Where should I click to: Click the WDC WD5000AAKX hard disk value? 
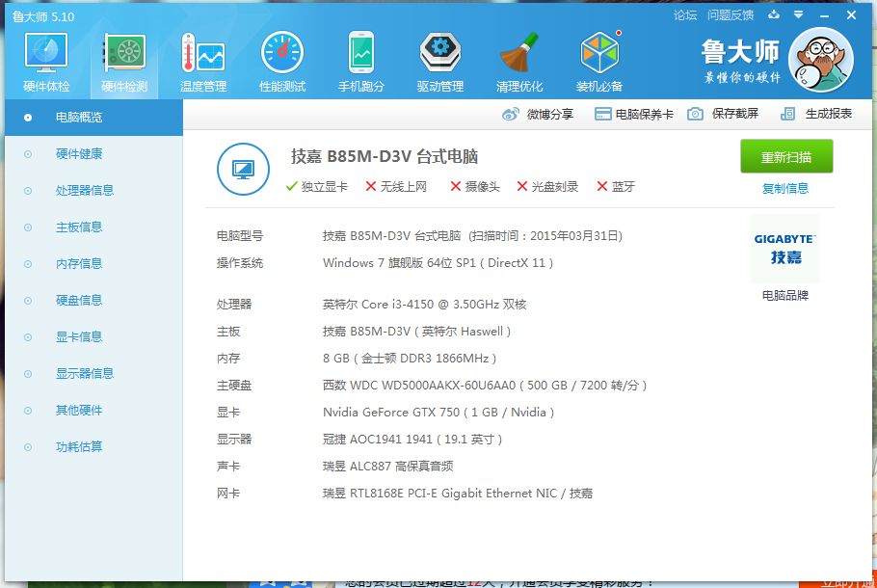tap(485, 386)
